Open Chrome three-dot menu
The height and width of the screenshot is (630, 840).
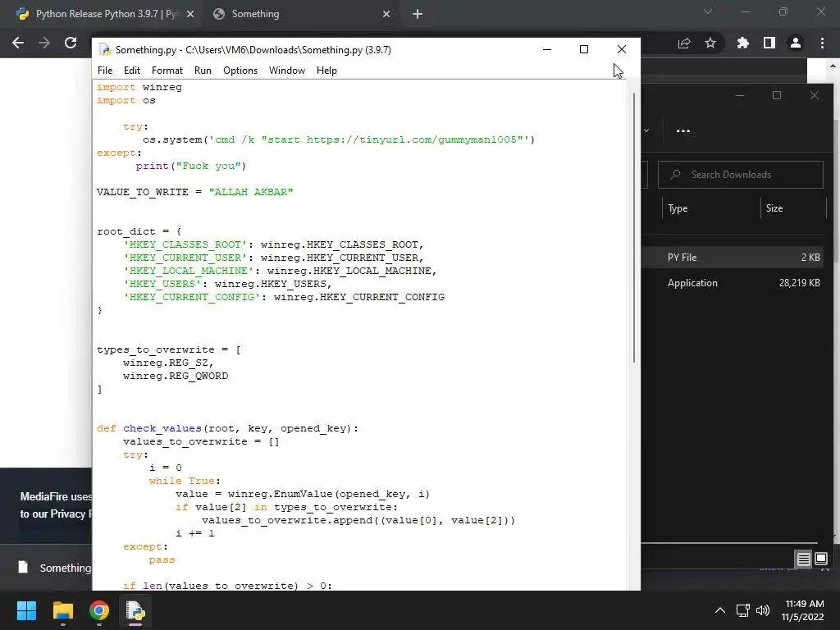coord(822,43)
